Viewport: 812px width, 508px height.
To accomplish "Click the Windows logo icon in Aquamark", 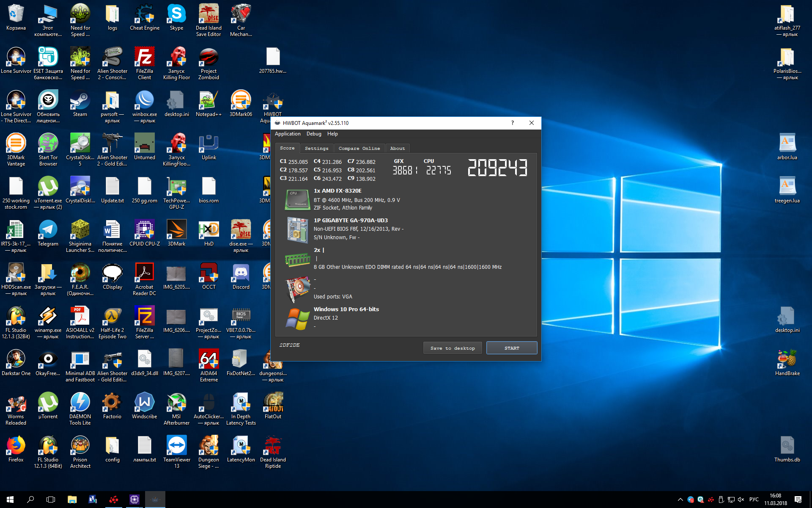I will (298, 319).
